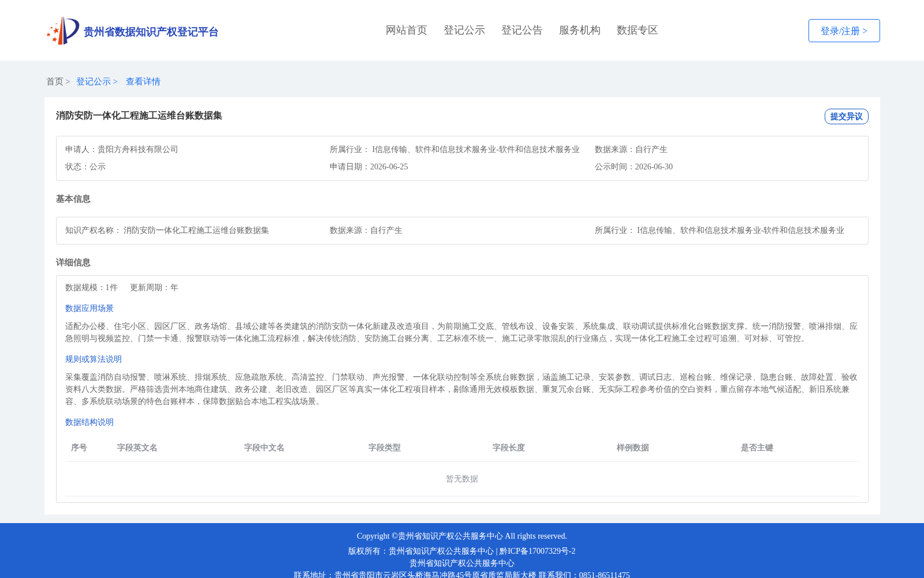
Task: Click the 样例数据 column header
Action: (633, 447)
